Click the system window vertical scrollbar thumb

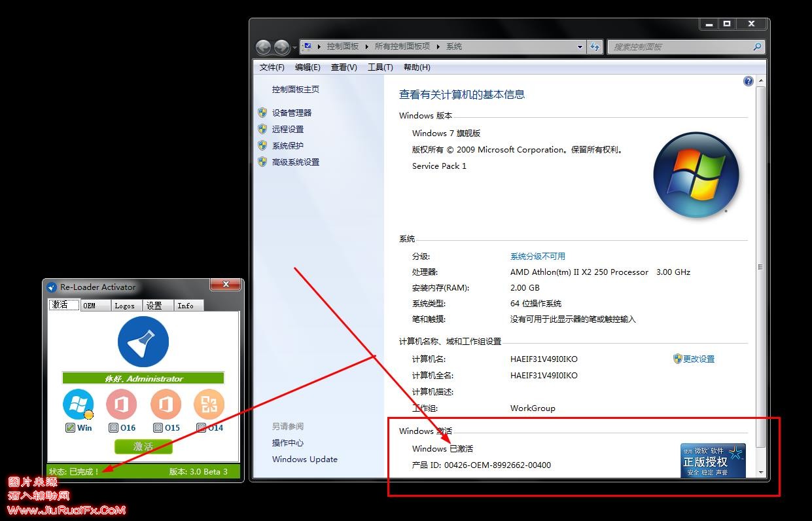(760, 266)
